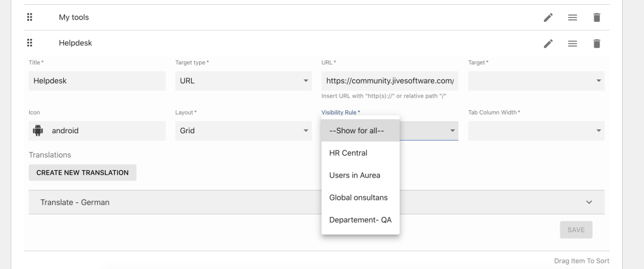
Task: Choose Users in Aurea visibility rule
Action: 360,175
